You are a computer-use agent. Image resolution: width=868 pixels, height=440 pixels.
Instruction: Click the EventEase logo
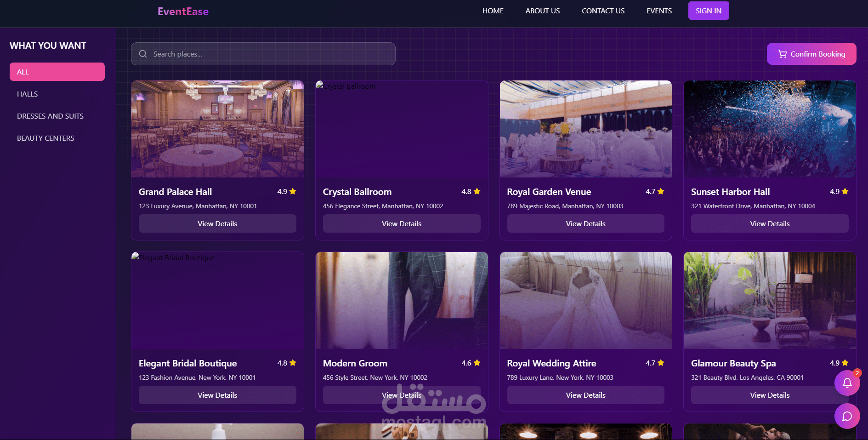[x=183, y=11]
